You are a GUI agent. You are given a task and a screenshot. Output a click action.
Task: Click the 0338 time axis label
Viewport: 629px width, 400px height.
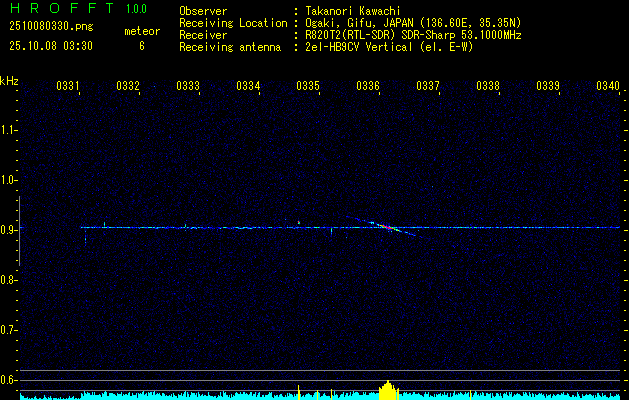(x=488, y=85)
